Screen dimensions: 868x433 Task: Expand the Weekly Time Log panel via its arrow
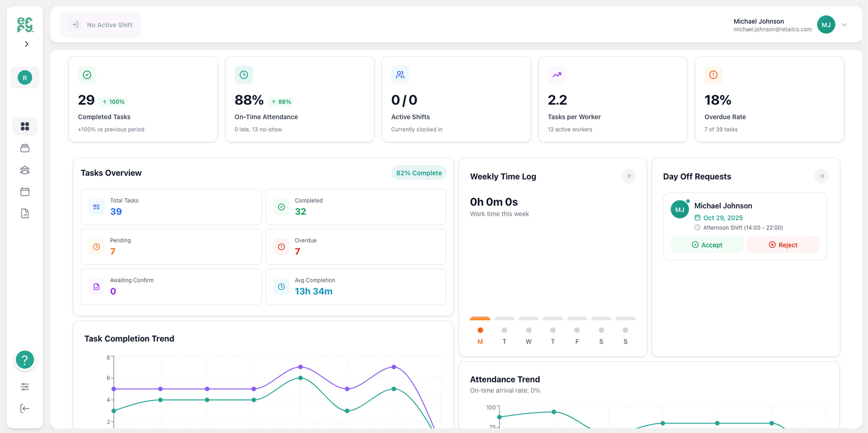click(628, 176)
